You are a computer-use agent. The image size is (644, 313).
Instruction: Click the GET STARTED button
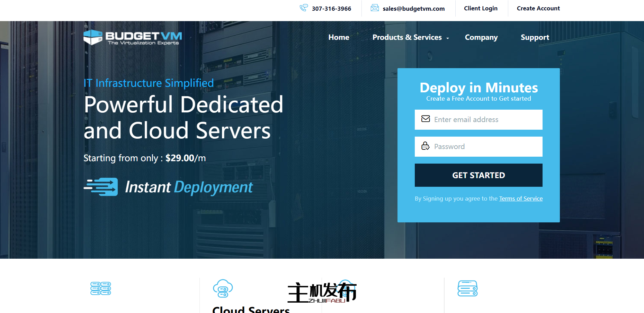click(x=478, y=175)
